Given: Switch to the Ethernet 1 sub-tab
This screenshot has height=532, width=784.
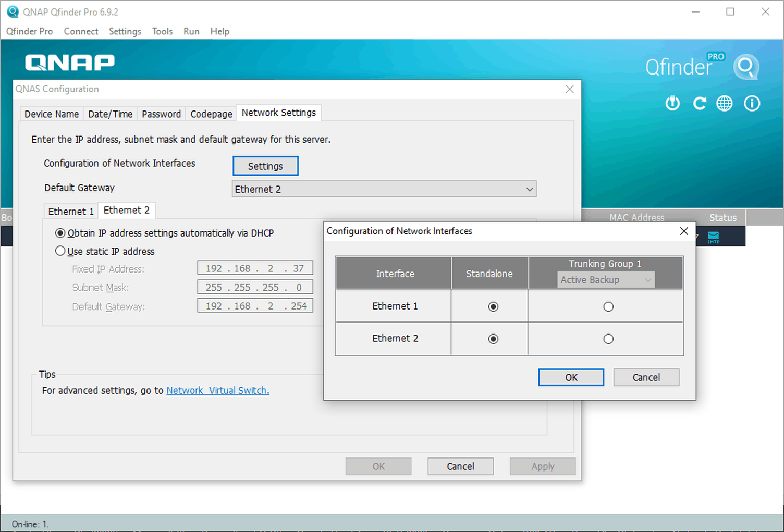Looking at the screenshot, I should (x=71, y=211).
